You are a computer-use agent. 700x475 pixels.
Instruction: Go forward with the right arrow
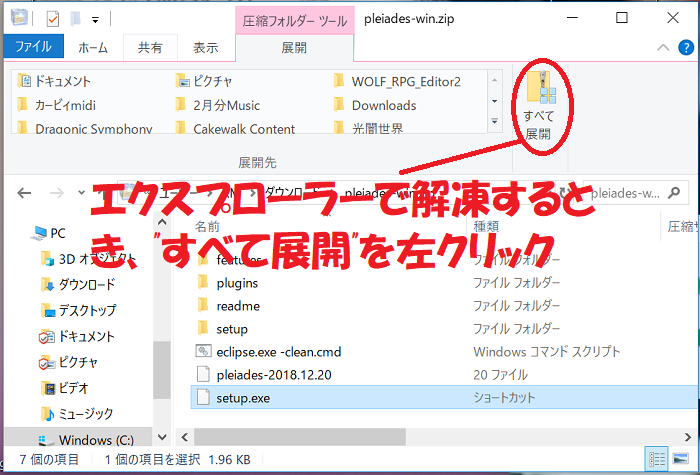pos(57,193)
